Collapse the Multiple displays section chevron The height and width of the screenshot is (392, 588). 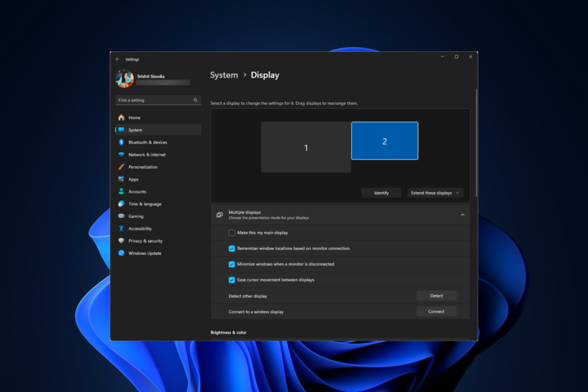click(463, 215)
